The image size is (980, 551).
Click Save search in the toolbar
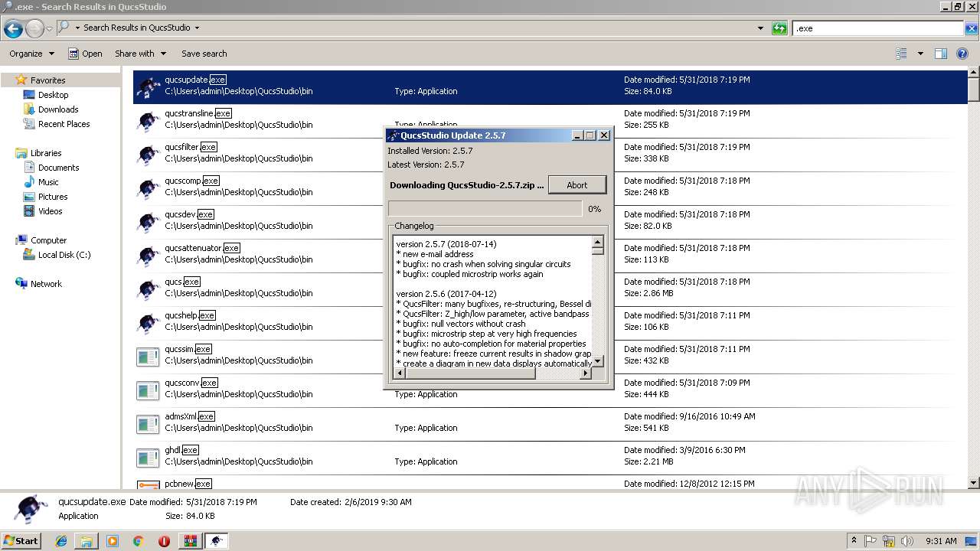204,54
